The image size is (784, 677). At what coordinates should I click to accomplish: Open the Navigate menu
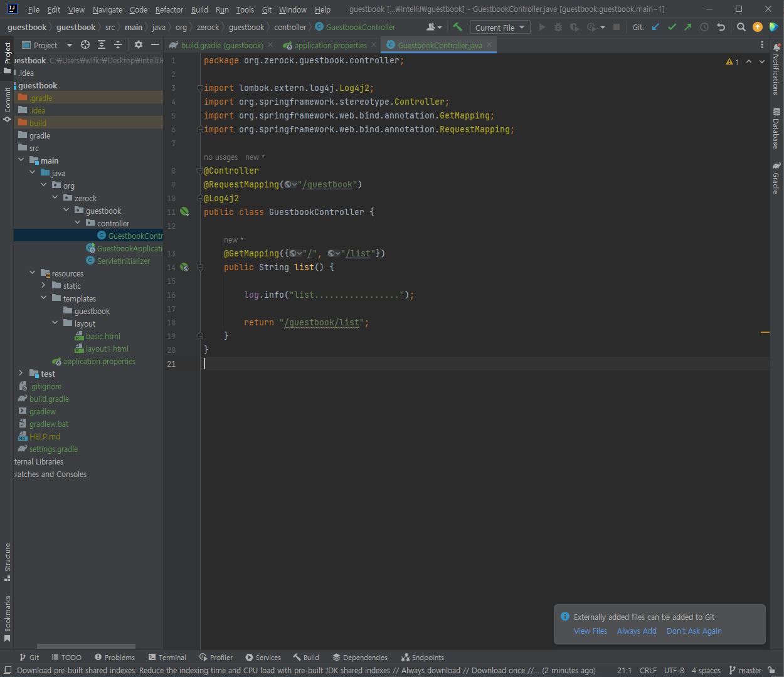[107, 9]
